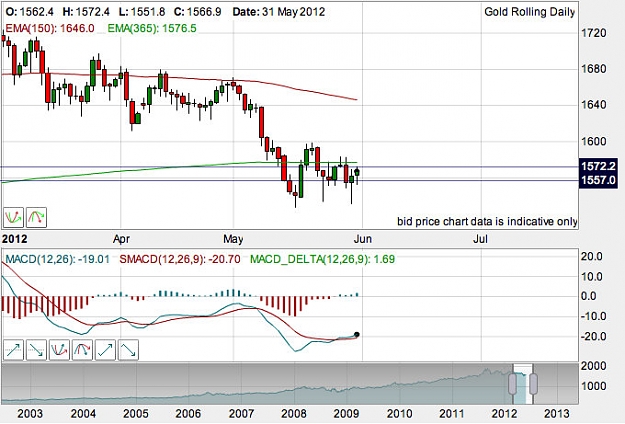Click the Jun label on time axis
Image resolution: width=625 pixels, height=424 pixels.
click(x=363, y=239)
